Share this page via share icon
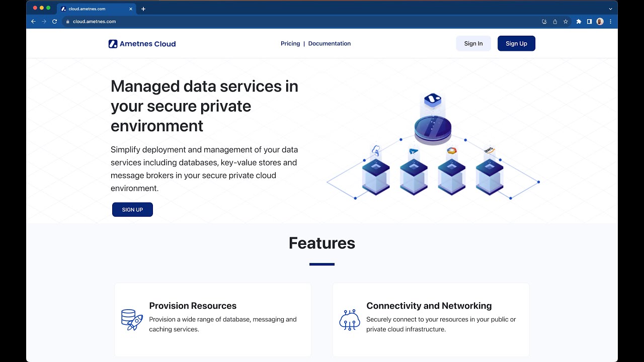 pyautogui.click(x=555, y=22)
